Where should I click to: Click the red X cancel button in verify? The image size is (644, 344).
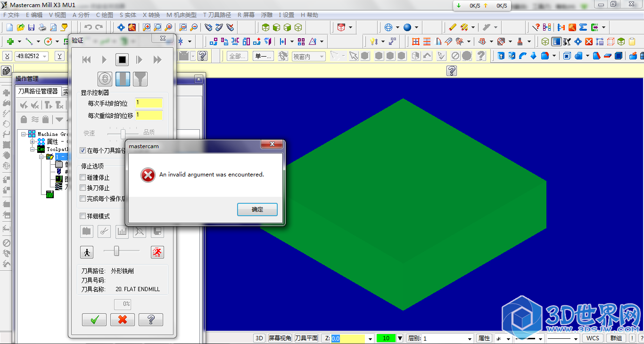pyautogui.click(x=123, y=319)
